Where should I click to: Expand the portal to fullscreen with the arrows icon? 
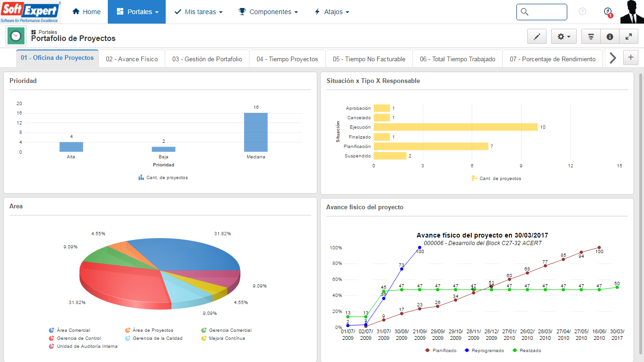pyautogui.click(x=628, y=36)
